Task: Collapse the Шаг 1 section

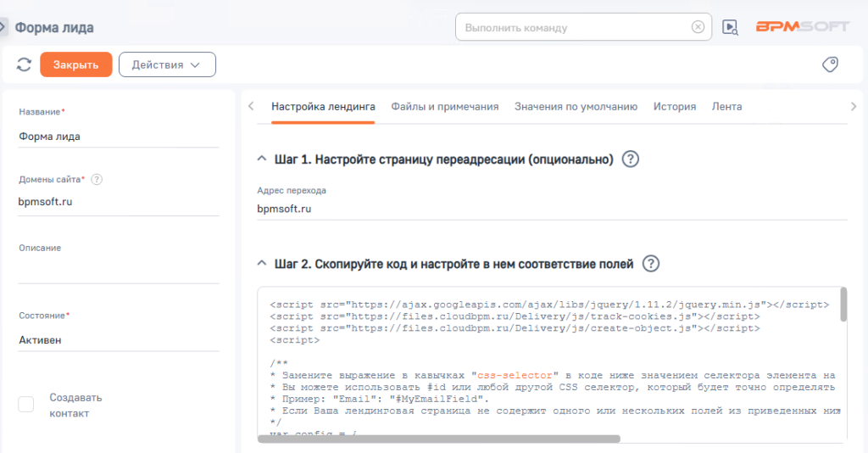Action: pyautogui.click(x=262, y=159)
